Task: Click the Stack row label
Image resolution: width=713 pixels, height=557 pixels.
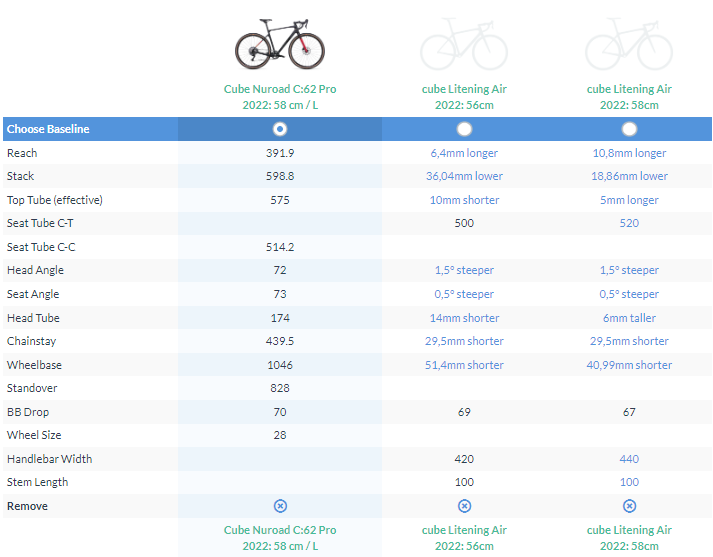Action: [x=20, y=176]
